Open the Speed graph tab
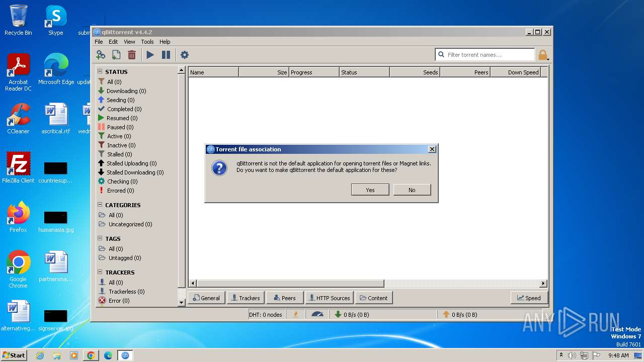Image resolution: width=644 pixels, height=362 pixels. point(529,298)
